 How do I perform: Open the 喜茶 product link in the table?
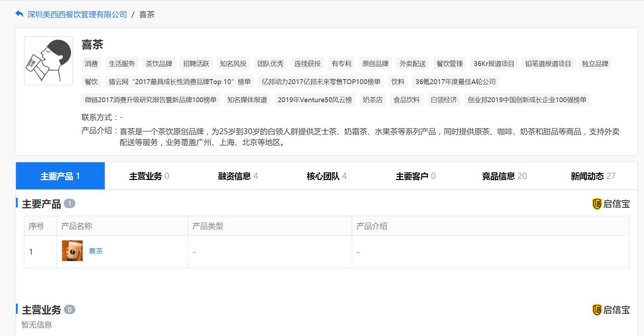point(96,251)
